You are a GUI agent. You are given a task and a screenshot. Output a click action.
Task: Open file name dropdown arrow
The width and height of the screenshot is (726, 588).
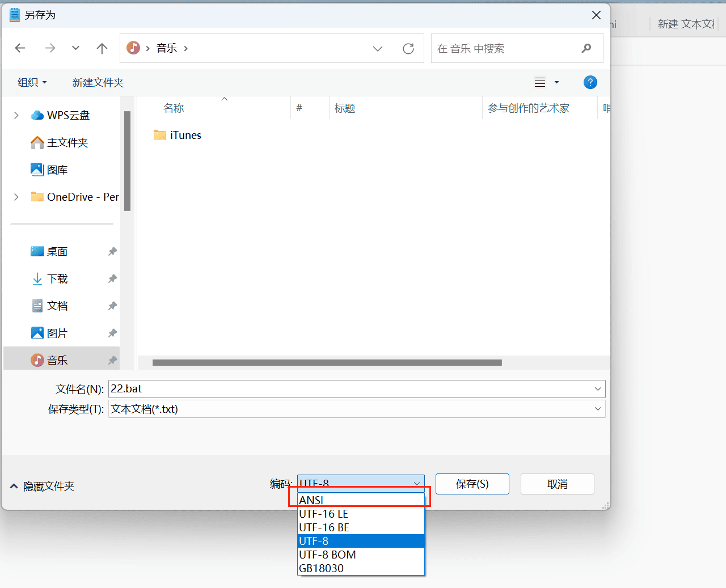pyautogui.click(x=598, y=389)
